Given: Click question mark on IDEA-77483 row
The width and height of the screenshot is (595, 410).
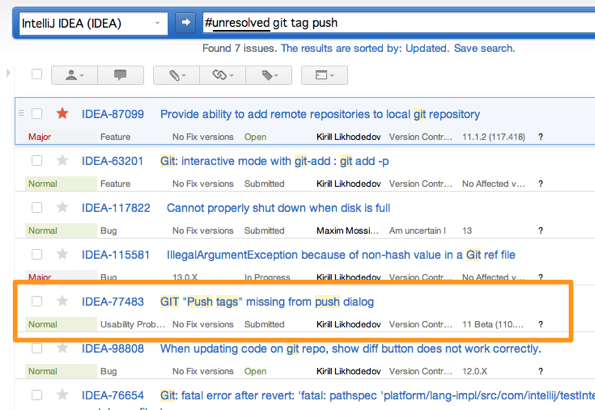Looking at the screenshot, I should (540, 325).
